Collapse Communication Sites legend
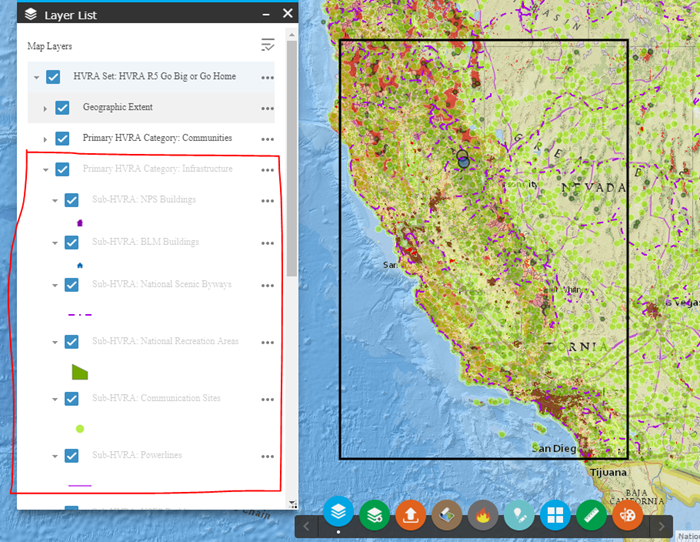 55,399
